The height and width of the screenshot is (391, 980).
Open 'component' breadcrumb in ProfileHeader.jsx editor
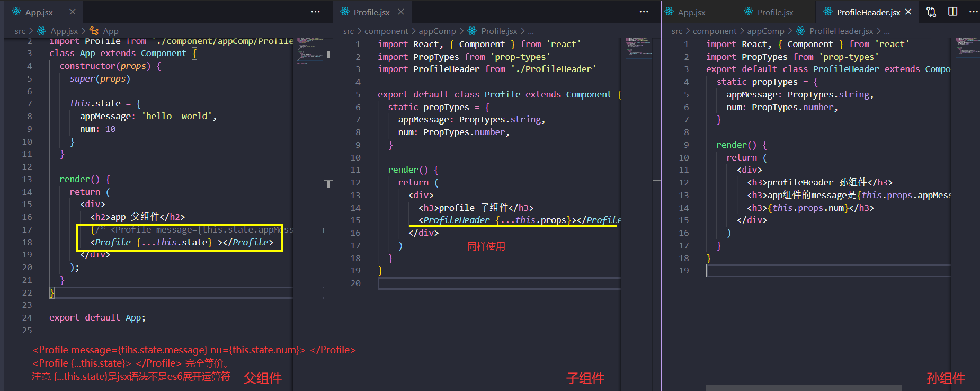coord(715,31)
